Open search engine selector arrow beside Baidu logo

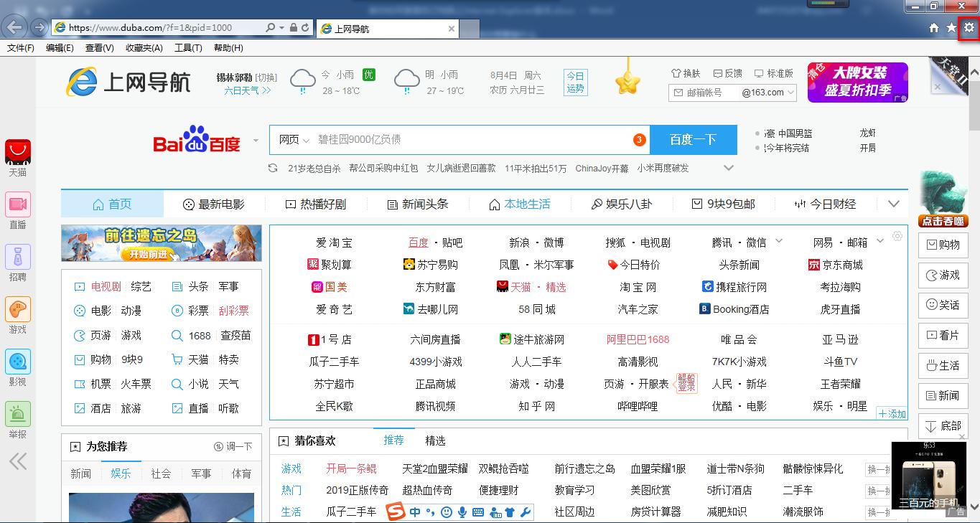click(x=256, y=141)
